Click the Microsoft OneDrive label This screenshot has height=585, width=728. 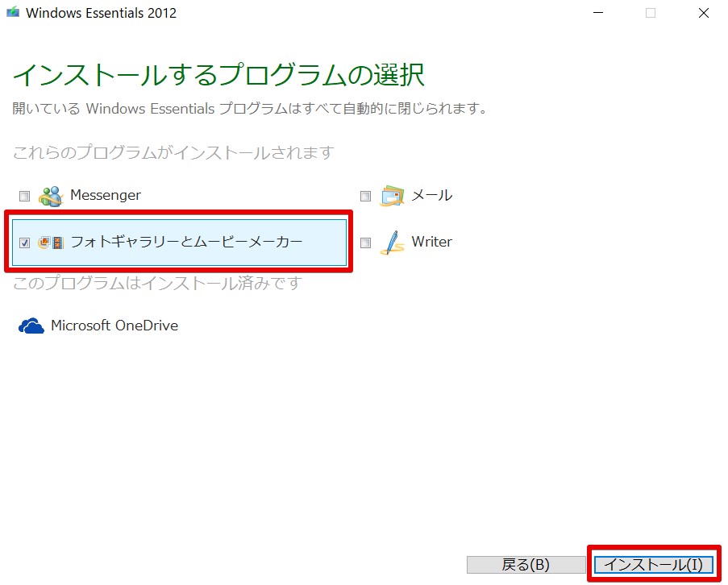point(114,326)
